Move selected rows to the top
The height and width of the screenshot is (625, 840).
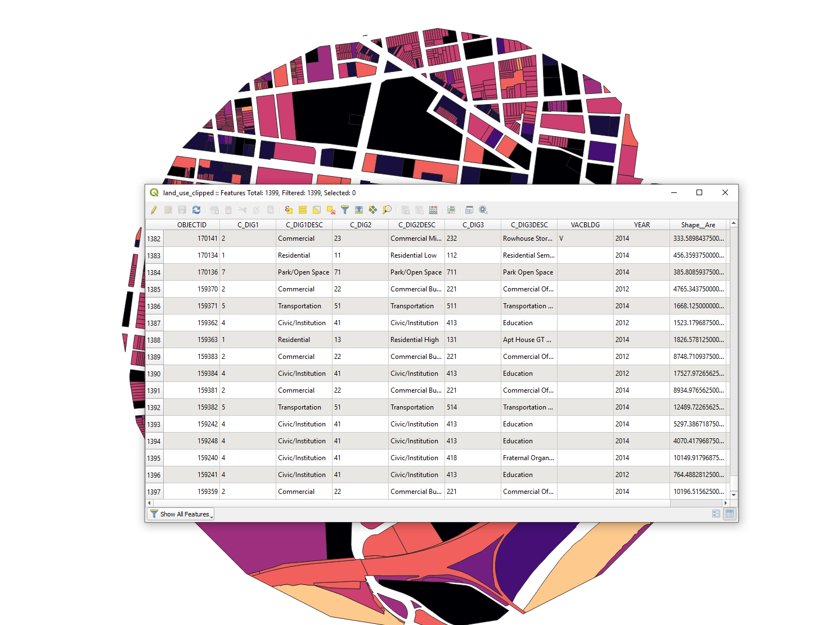359,210
